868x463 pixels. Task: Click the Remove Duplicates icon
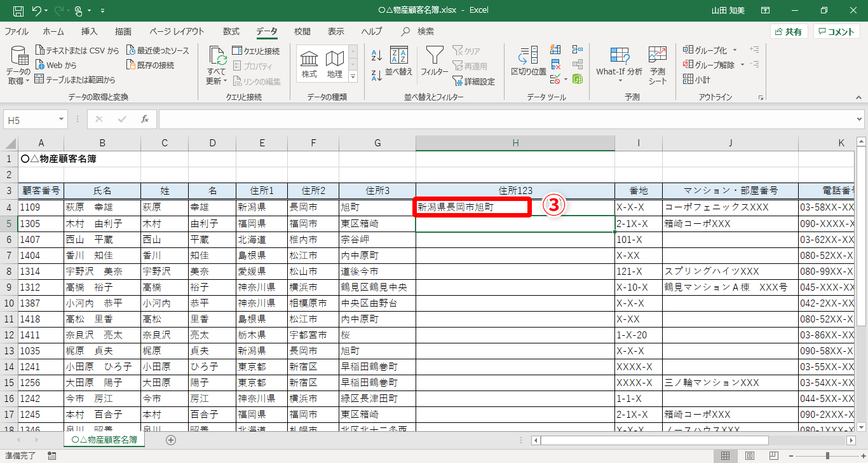click(555, 64)
